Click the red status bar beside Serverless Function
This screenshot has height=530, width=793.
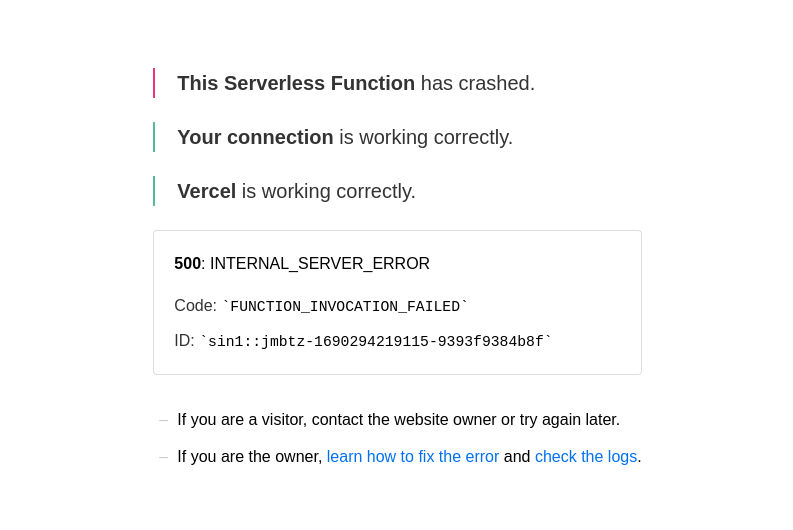pyautogui.click(x=154, y=83)
